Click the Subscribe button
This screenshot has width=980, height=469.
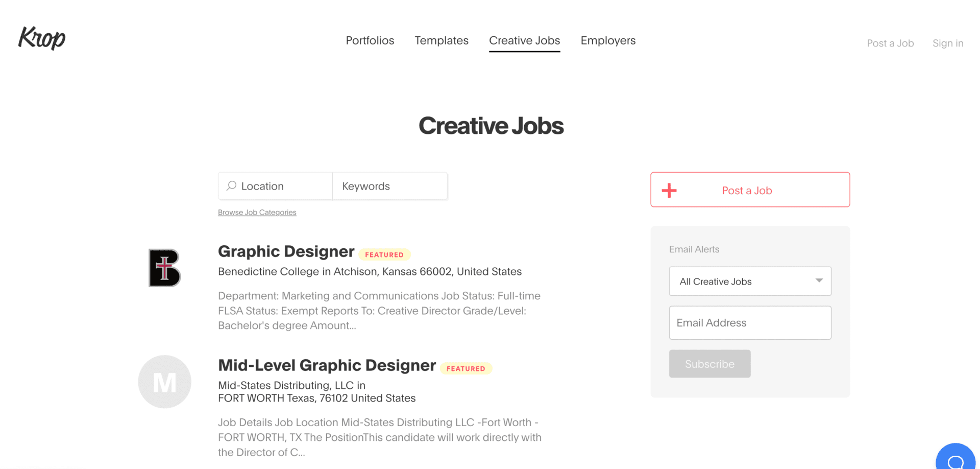point(709,363)
